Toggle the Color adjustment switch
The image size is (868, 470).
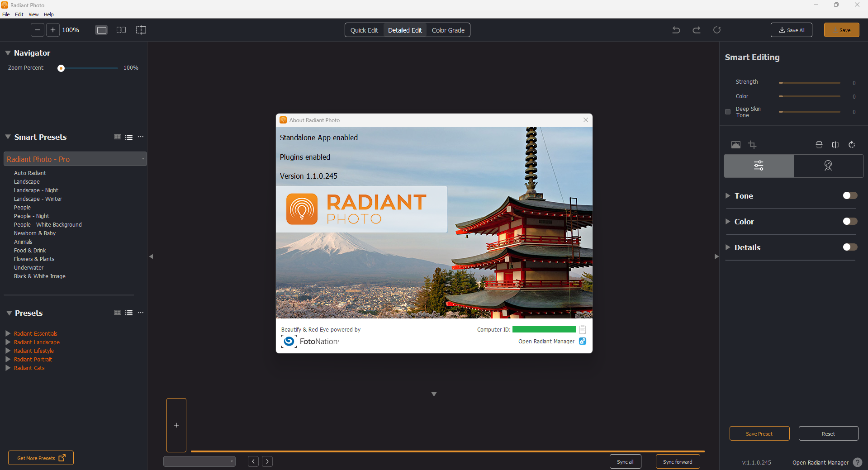[850, 221]
